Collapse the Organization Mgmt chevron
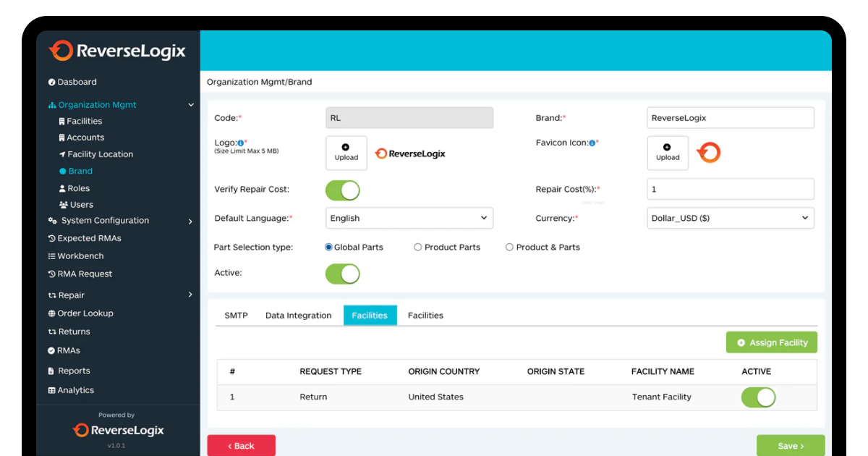 (x=191, y=105)
